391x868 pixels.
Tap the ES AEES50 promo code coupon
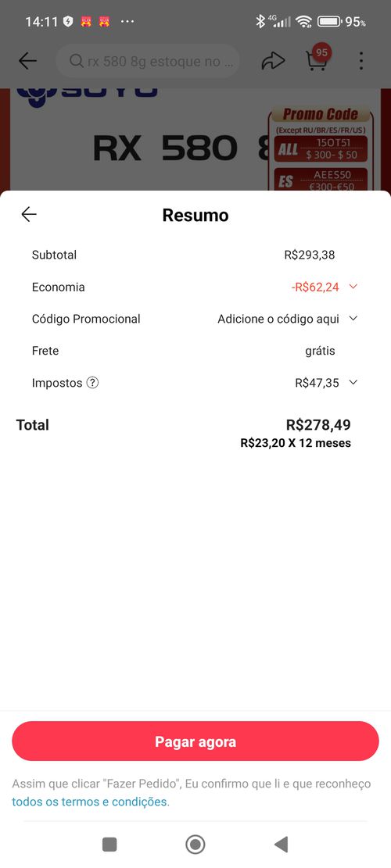pyautogui.click(x=321, y=180)
